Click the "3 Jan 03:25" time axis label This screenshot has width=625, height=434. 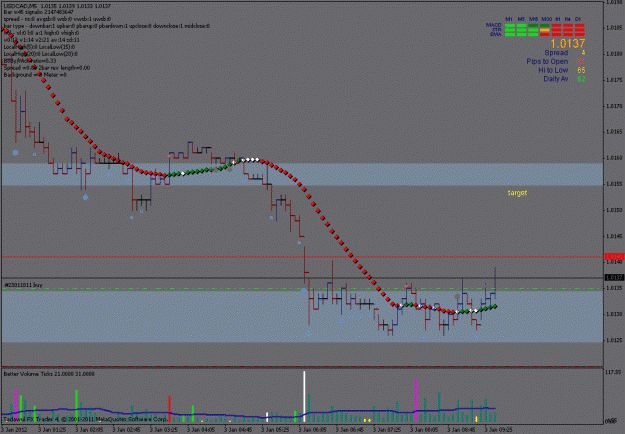point(164,430)
